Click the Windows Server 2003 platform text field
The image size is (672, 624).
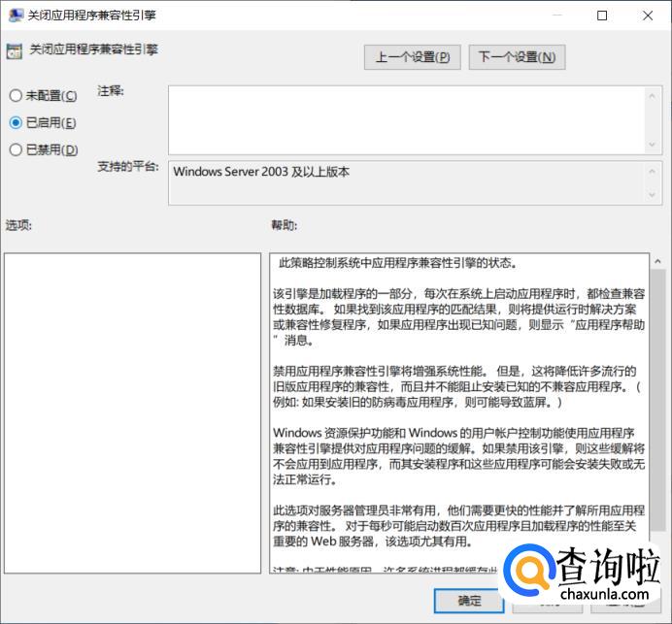[x=407, y=182]
